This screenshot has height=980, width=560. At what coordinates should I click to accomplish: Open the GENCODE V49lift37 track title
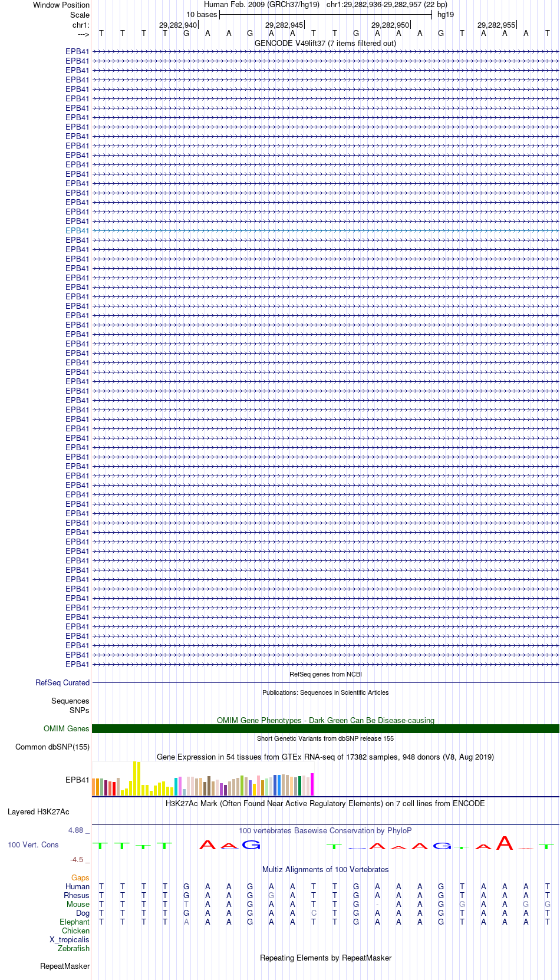325,43
